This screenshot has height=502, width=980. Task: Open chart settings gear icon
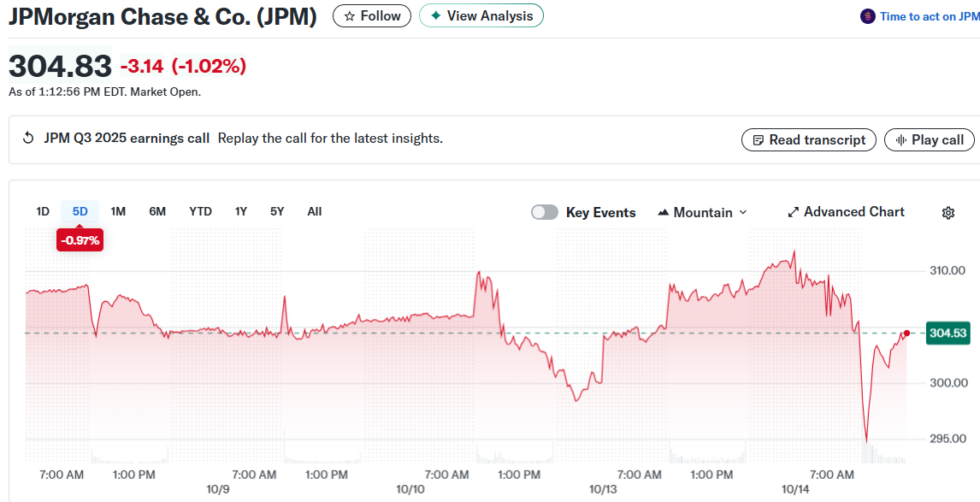pyautogui.click(x=948, y=213)
